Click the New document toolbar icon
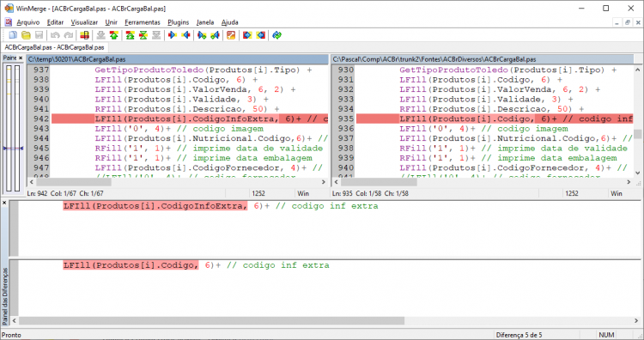 coord(13,35)
